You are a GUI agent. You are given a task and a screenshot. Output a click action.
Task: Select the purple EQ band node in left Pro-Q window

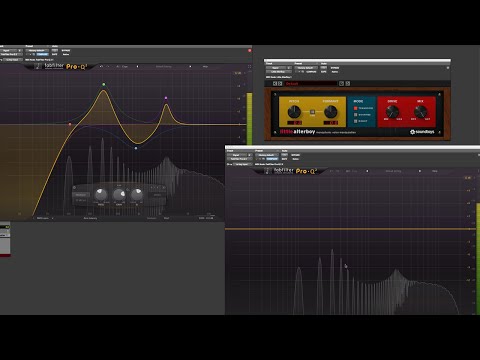[166, 98]
